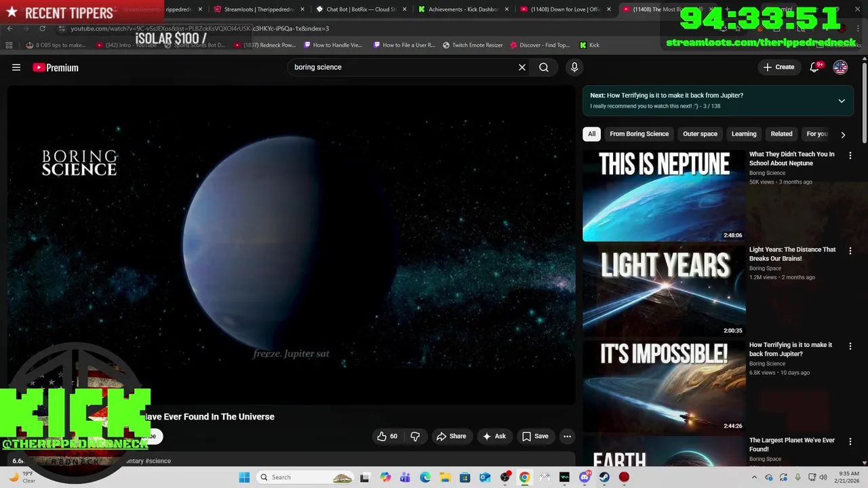The image size is (868, 488).
Task: Expand the playlist panel chevron
Action: [842, 101]
